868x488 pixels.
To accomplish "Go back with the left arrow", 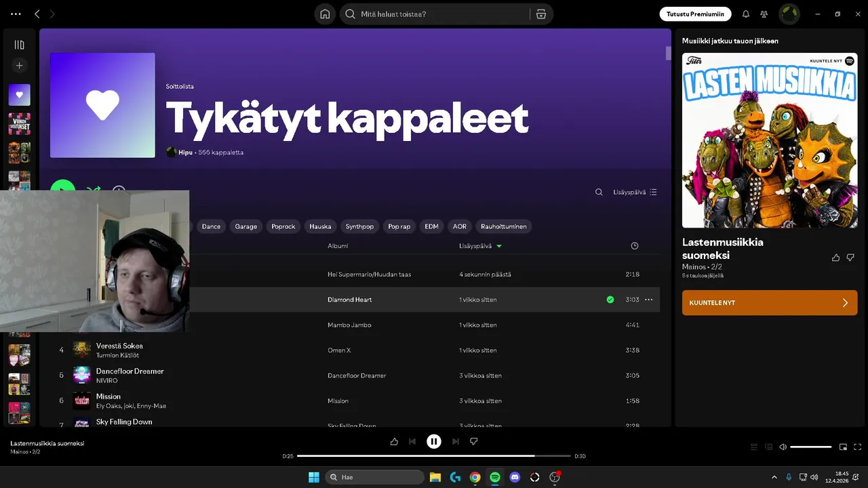I will point(37,14).
